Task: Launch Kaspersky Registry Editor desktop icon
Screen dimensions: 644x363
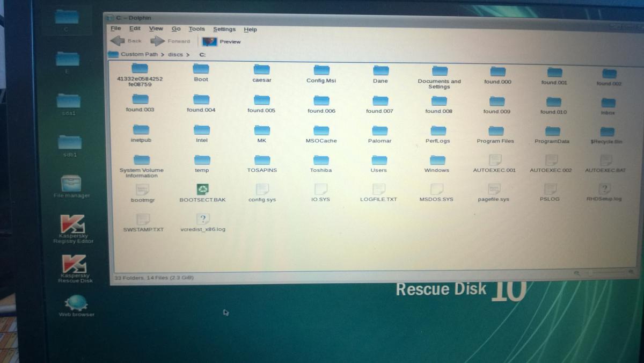Action: coord(73,229)
